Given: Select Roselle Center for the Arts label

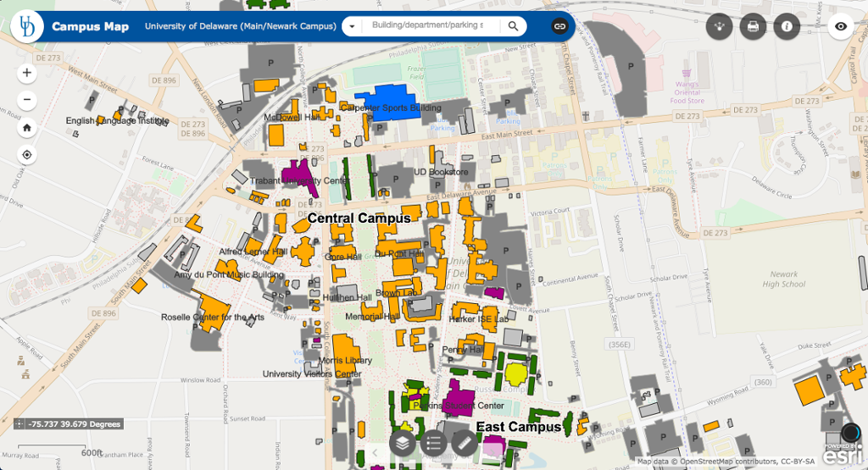Looking at the screenshot, I should 213,318.
